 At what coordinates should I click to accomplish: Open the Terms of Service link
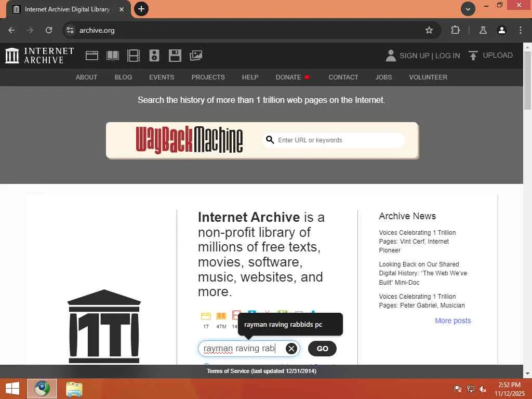point(262,371)
